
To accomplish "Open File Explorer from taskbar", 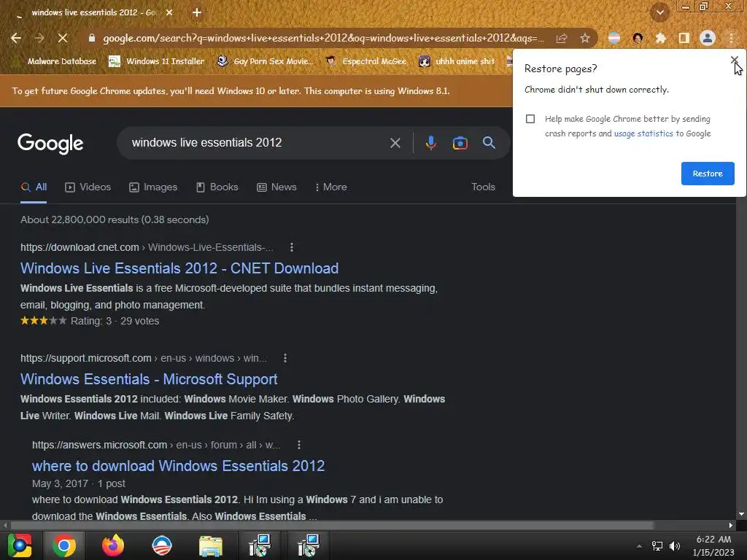I will (x=211, y=545).
